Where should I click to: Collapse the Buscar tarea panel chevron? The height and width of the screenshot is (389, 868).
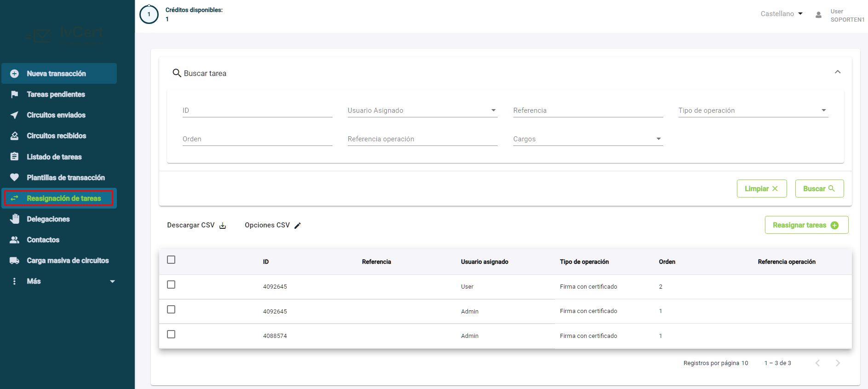pyautogui.click(x=838, y=72)
